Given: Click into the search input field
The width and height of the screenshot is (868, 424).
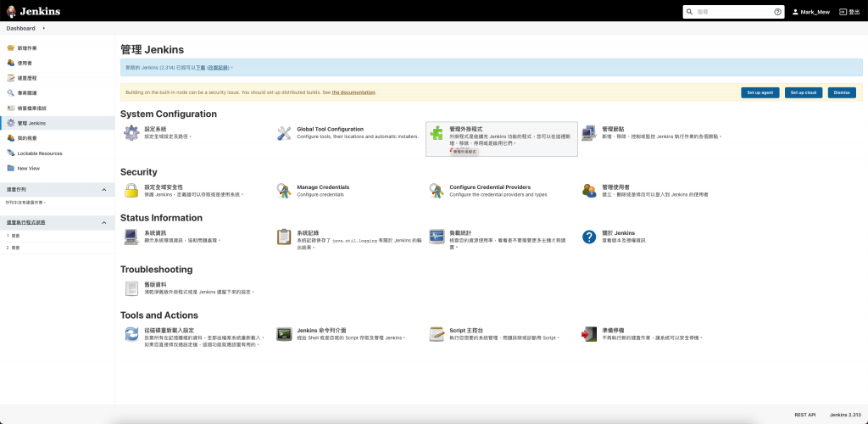Looking at the screenshot, I should tap(733, 12).
